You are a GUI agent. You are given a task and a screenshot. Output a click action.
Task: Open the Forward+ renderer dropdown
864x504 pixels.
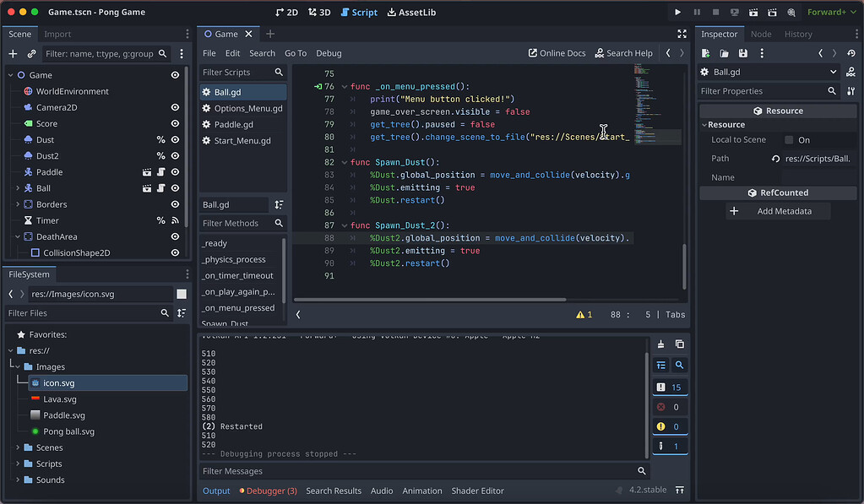[831, 12]
